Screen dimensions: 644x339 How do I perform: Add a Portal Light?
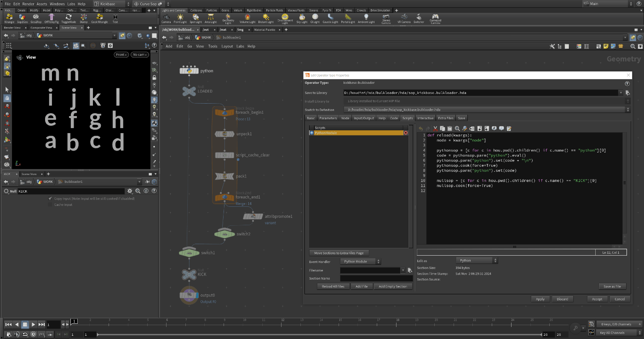[347, 18]
